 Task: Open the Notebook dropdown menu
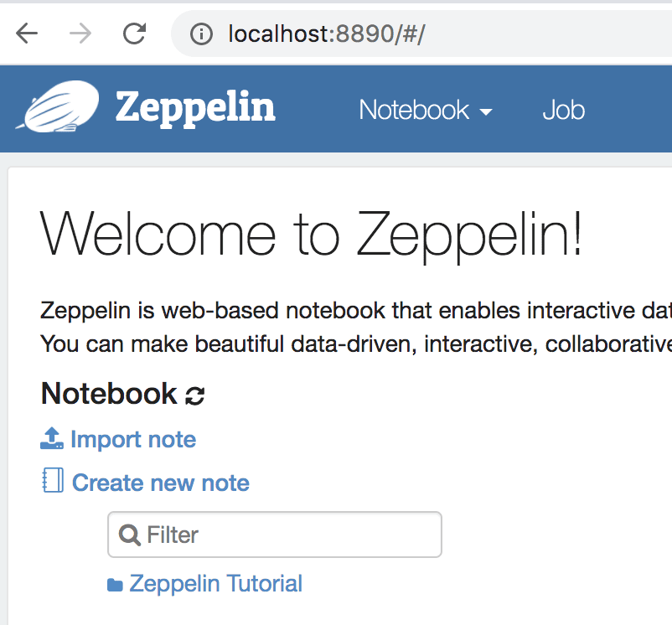point(425,110)
